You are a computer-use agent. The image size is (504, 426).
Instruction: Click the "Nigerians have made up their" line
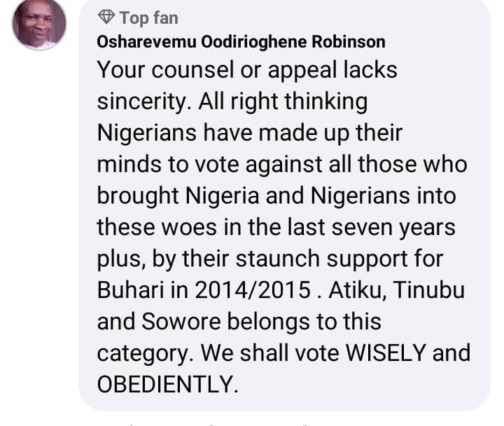(x=248, y=133)
